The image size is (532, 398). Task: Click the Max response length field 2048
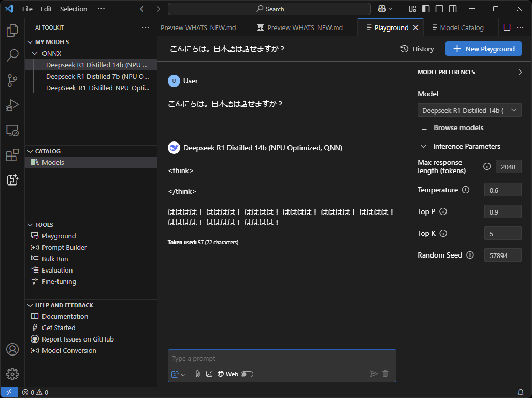(x=508, y=166)
